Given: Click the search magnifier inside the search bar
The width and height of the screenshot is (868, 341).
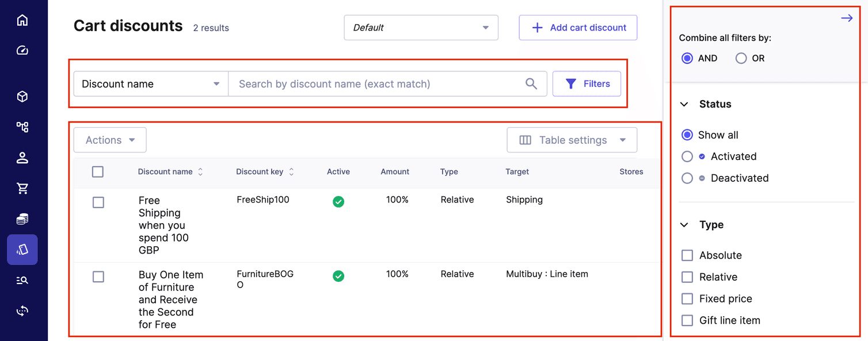Looking at the screenshot, I should 531,83.
